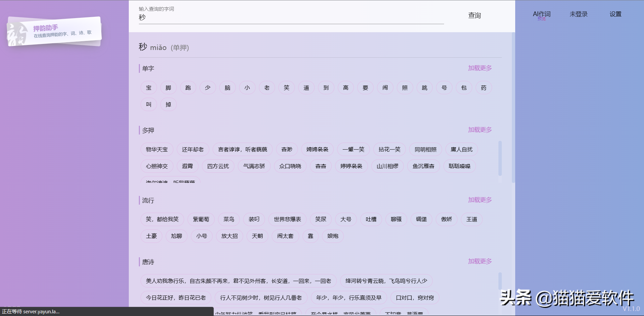644x316 pixels.
Task: Choose the character chip 掉
Action: (x=168, y=105)
